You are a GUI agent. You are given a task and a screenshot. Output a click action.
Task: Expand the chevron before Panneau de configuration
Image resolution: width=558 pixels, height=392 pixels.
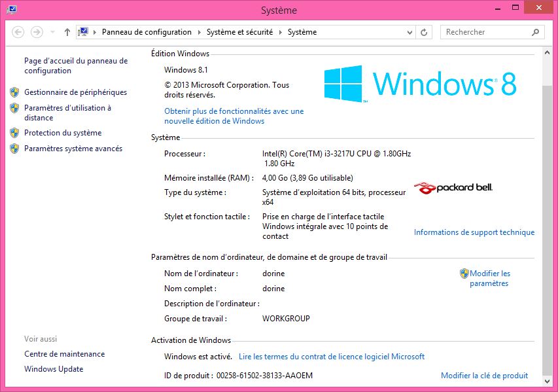[x=95, y=33]
